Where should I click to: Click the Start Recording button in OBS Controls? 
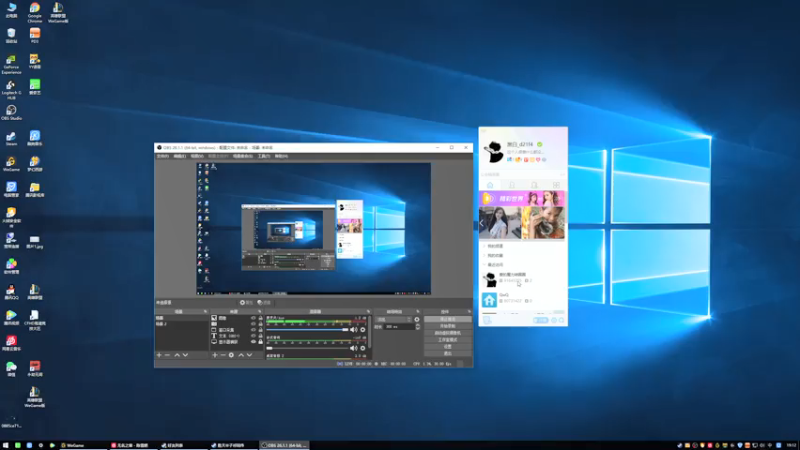coord(447,326)
